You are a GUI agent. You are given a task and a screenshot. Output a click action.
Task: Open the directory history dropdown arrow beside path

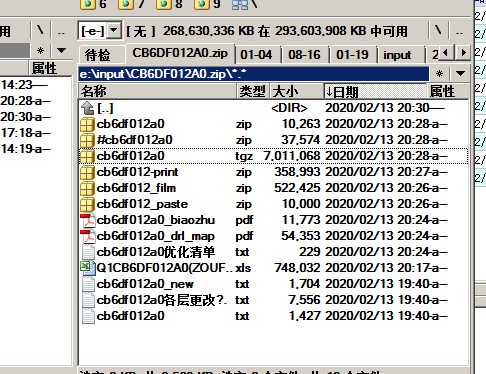pyautogui.click(x=460, y=74)
